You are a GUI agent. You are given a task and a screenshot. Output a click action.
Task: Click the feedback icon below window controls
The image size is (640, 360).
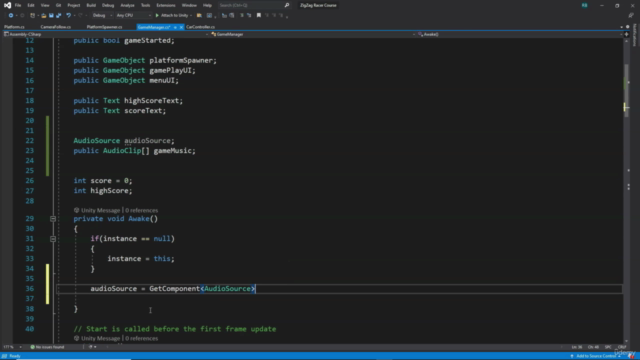pos(631,16)
